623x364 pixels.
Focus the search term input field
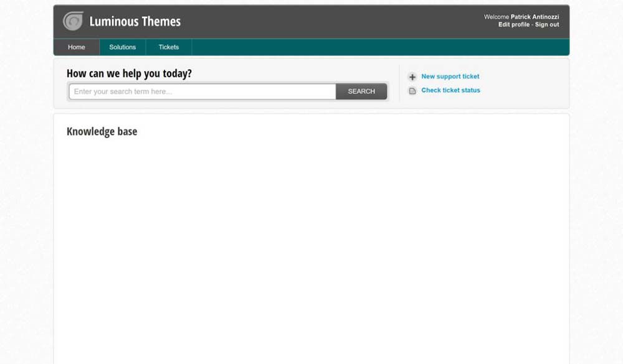tap(202, 91)
